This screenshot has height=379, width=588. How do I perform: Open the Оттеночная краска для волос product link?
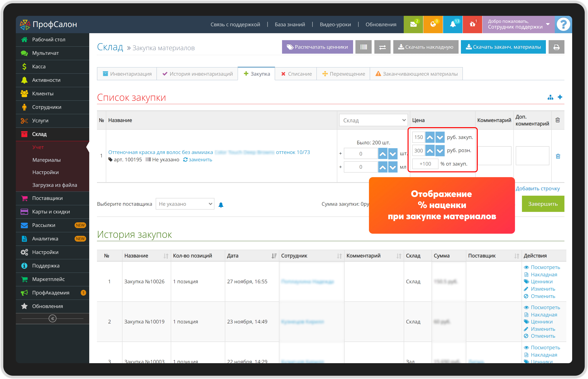tap(209, 152)
